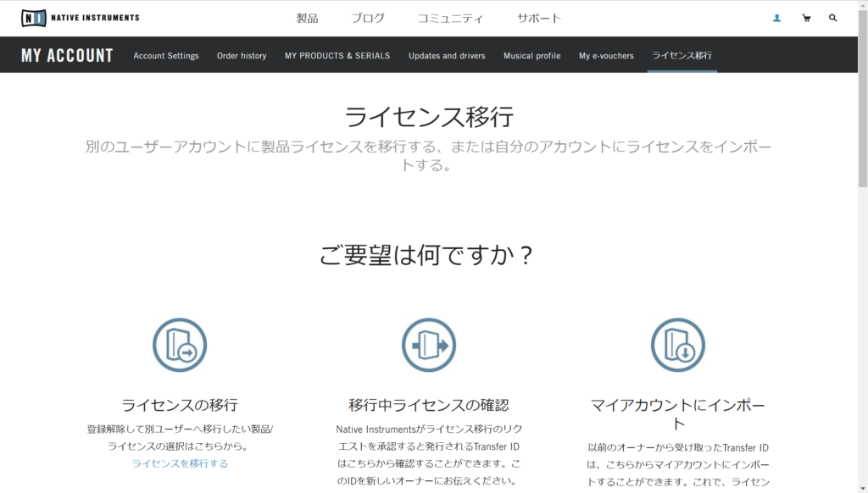Go to Updates and drivers tab
868x493 pixels.
coord(447,56)
